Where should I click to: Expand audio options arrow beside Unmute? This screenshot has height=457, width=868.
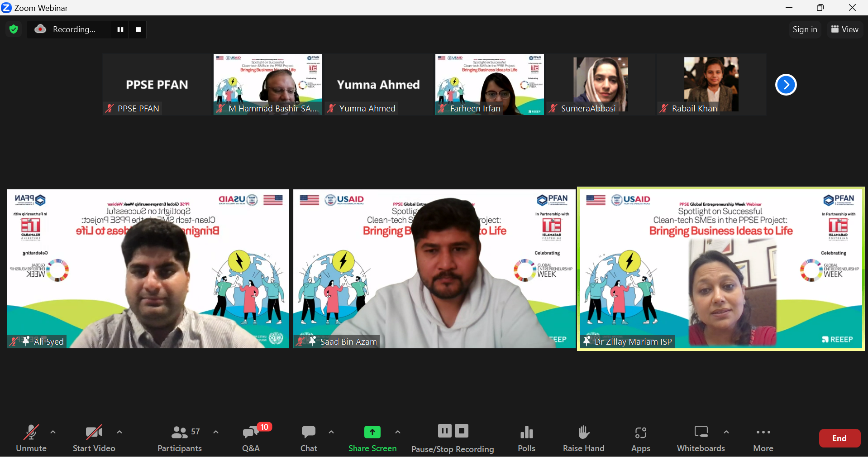53,432
